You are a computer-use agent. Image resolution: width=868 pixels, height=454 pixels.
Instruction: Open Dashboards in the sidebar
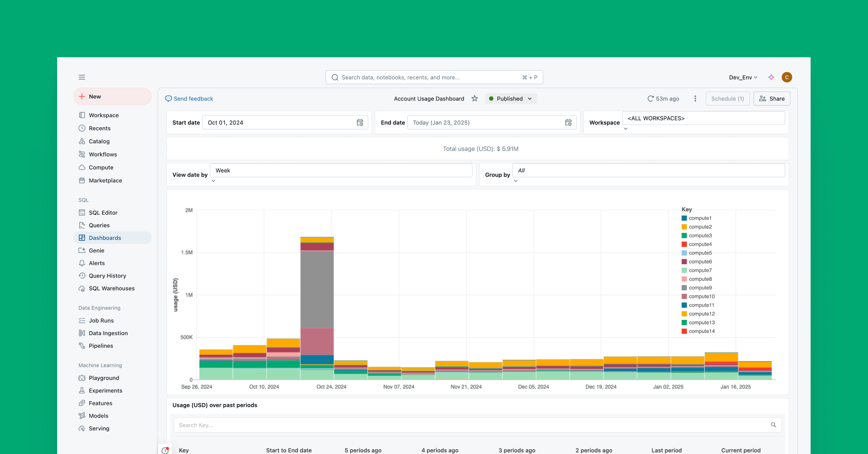[x=105, y=238]
